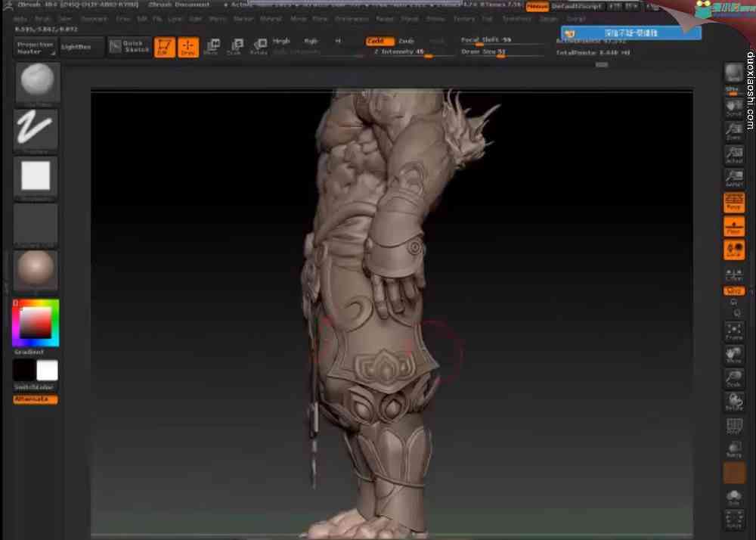Adjust the SPix slider
This screenshot has width=756, height=540.
tap(733, 91)
